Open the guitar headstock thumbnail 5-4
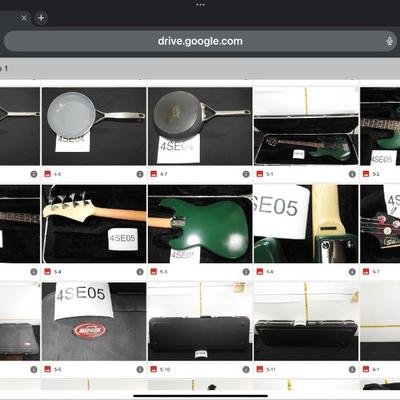The image size is (400, 400). 94,224
